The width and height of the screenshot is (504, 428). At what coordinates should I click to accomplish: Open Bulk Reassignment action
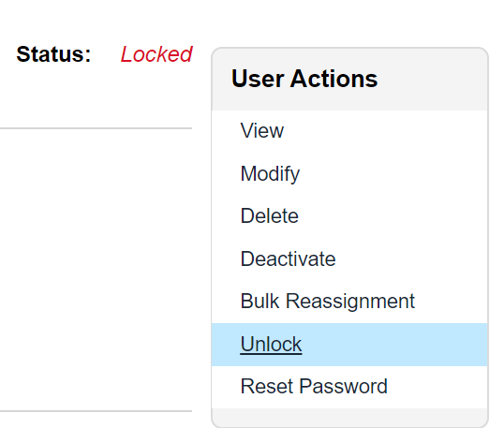pos(328,302)
